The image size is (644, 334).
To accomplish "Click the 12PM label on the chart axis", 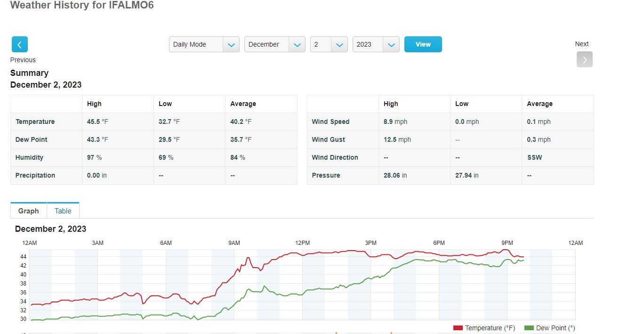I will click(x=303, y=243).
